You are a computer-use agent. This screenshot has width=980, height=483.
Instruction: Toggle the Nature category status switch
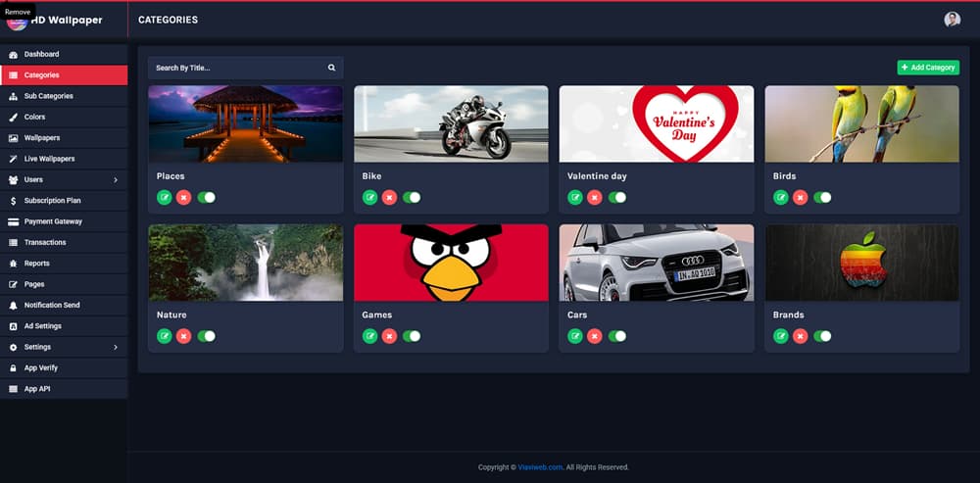pos(206,336)
